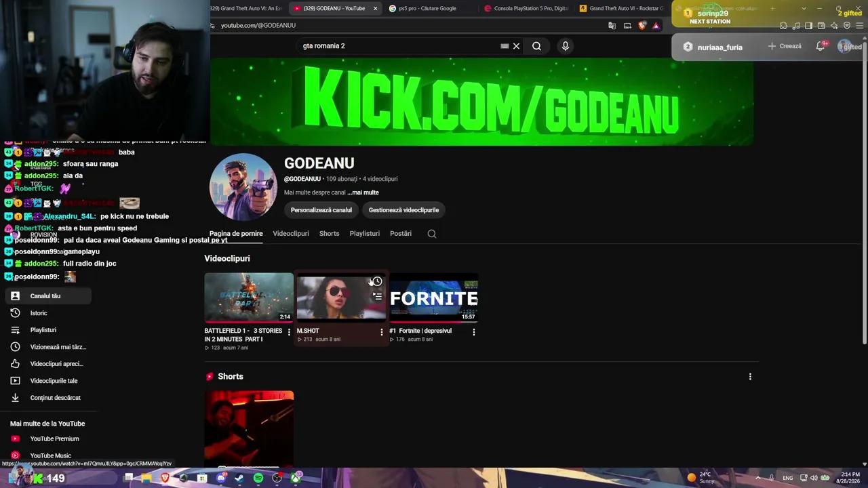868x488 pixels.
Task: Open the Playlisturi channel tab
Action: [364, 233]
